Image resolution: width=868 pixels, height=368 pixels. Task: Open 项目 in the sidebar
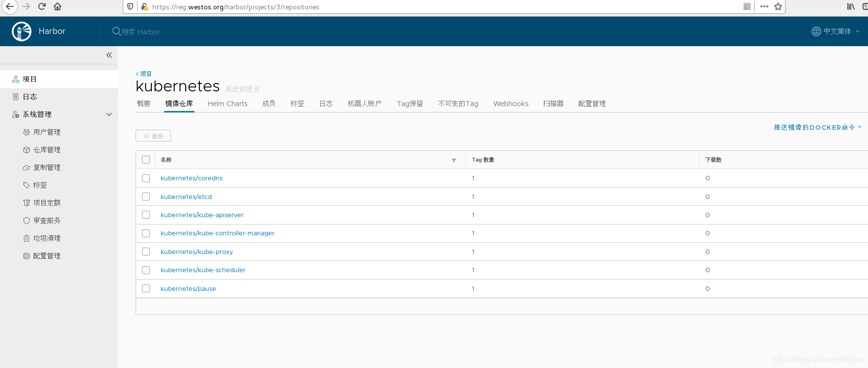(59, 79)
